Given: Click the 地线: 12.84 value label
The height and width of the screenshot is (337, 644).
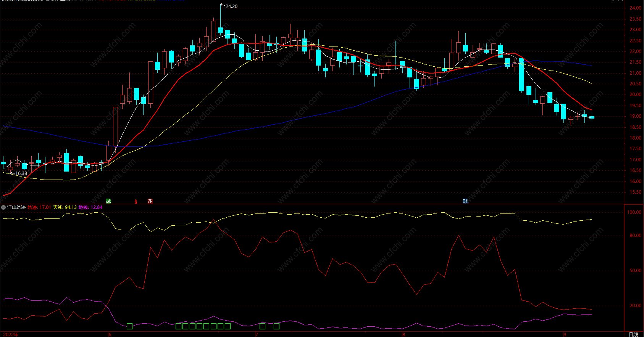Looking at the screenshot, I should (90, 207).
